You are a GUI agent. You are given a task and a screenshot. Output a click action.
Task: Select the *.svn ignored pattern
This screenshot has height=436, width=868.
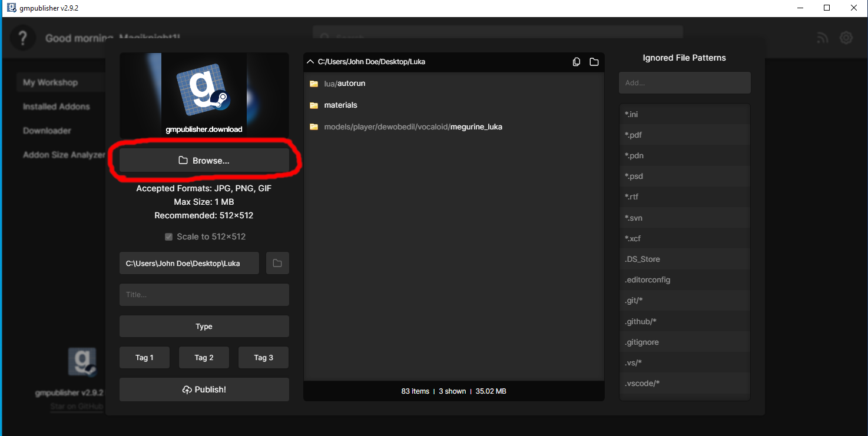click(x=685, y=218)
